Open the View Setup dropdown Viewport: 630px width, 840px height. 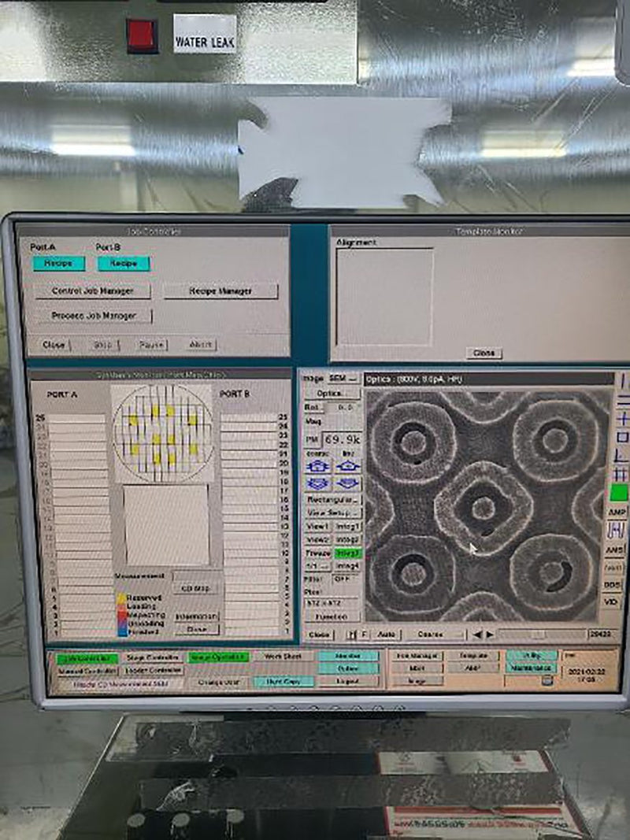[x=332, y=513]
